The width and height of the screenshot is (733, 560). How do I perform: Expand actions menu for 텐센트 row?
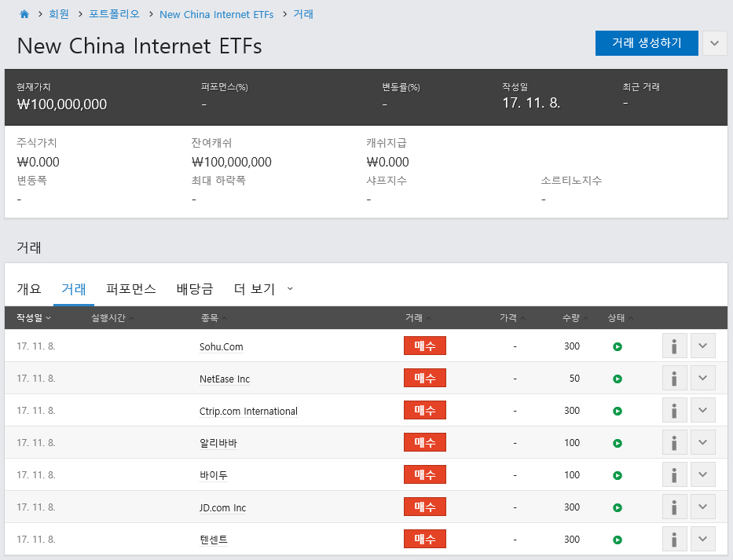point(702,540)
